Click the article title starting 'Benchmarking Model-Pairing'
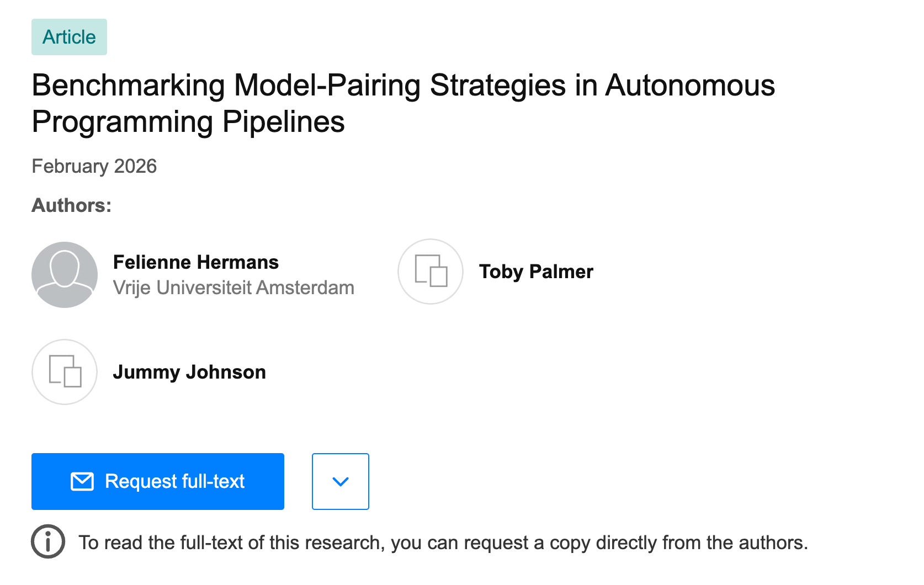This screenshot has width=924, height=585. click(x=403, y=86)
